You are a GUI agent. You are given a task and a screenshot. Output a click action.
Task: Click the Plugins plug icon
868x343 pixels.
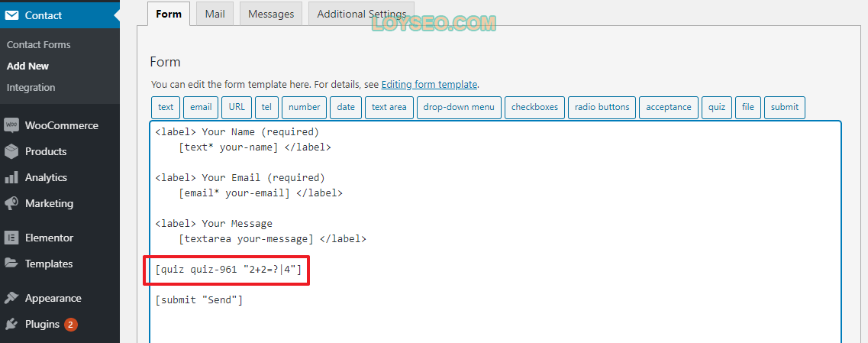pyautogui.click(x=11, y=324)
